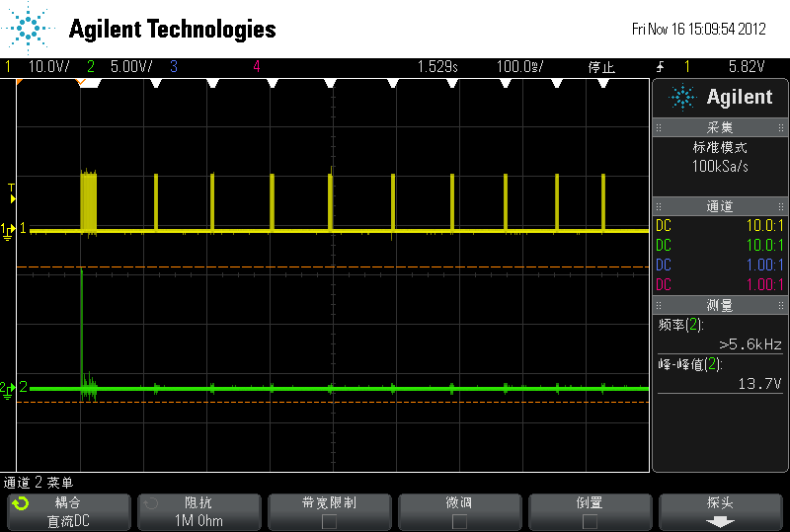Click the frequency 频率(2) measurement label

[680, 325]
